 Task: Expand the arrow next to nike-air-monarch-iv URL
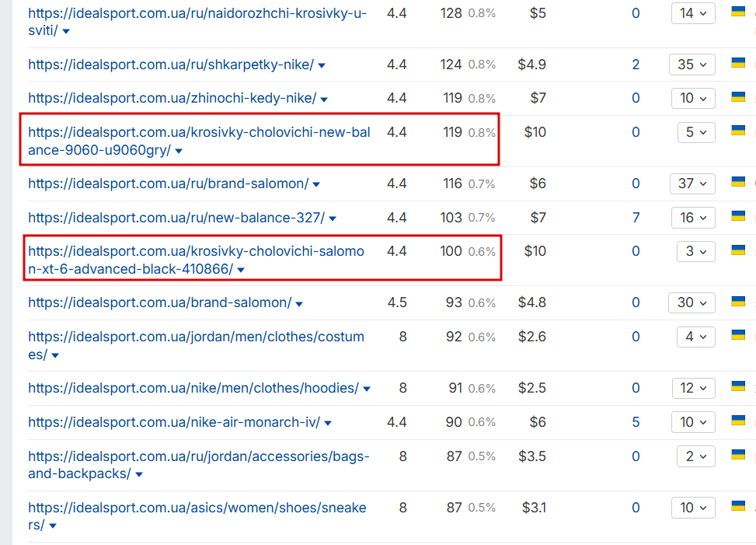click(328, 424)
